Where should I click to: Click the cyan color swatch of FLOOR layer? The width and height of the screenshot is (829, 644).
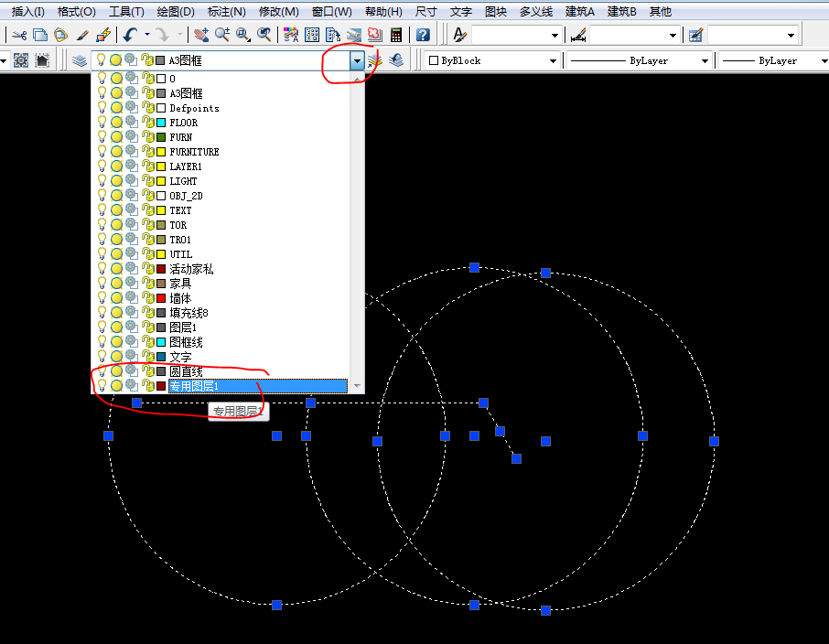pos(161,123)
